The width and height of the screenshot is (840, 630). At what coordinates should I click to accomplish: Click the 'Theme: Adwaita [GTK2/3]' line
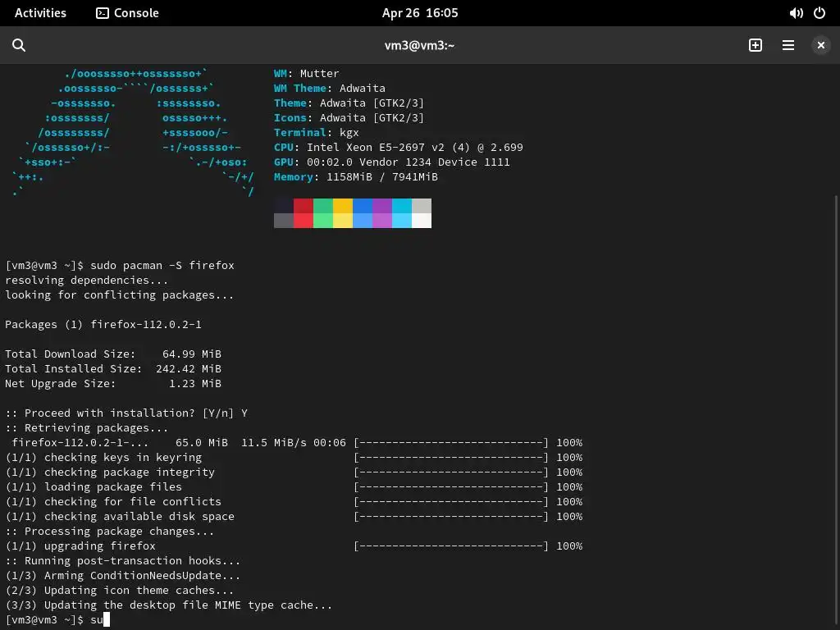[x=349, y=103]
